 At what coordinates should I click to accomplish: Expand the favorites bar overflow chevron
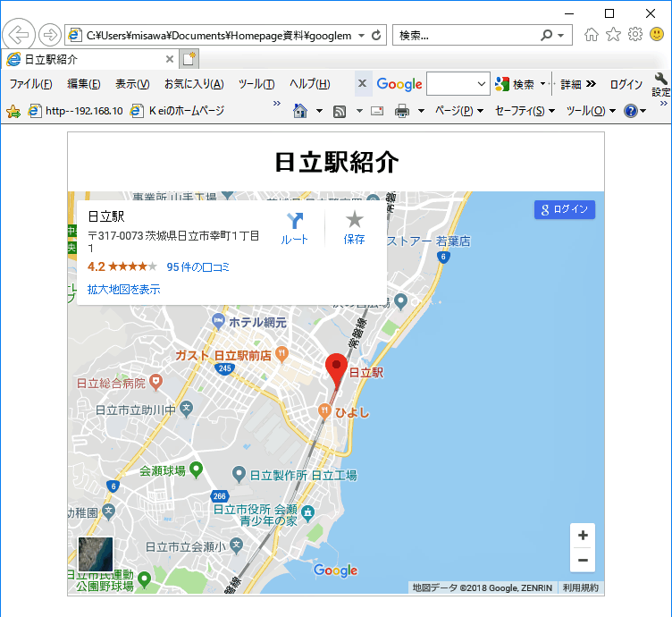point(277,104)
